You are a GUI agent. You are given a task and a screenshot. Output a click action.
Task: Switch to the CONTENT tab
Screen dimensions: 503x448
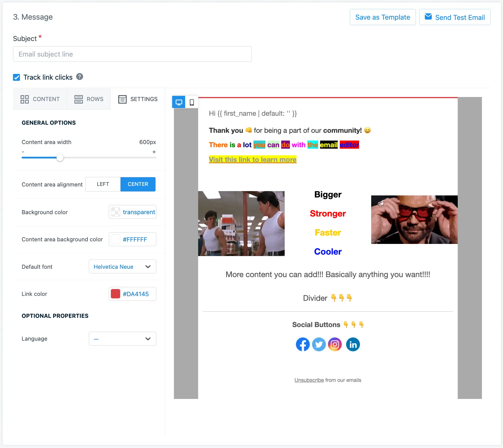(40, 99)
